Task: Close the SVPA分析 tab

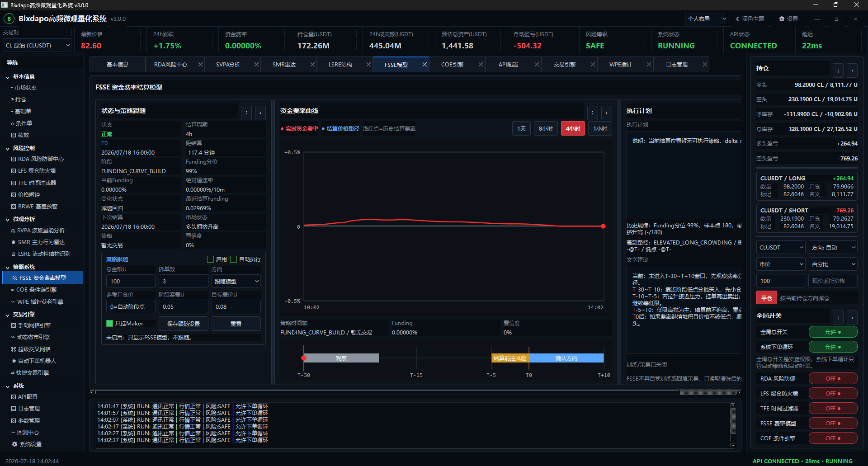Action: [x=256, y=65]
